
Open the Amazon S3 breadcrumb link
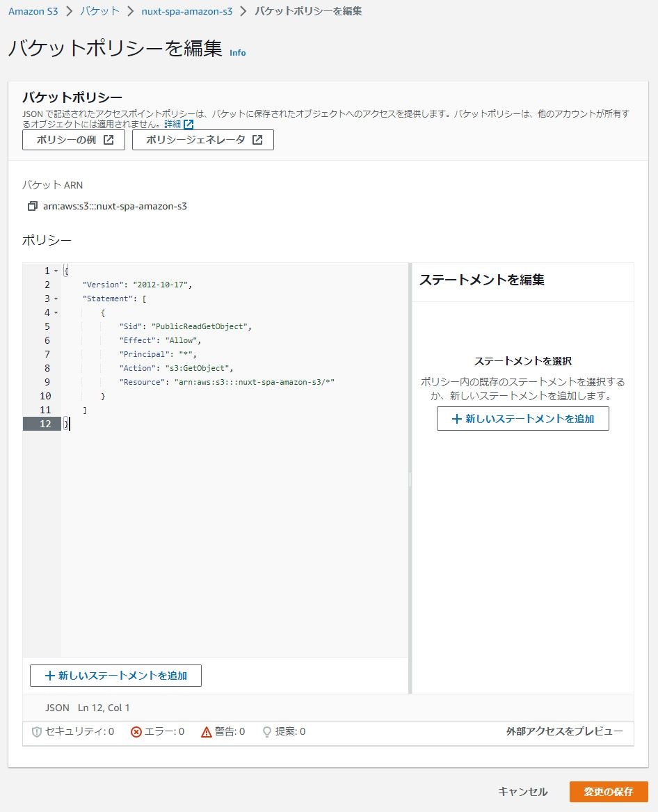[33, 11]
